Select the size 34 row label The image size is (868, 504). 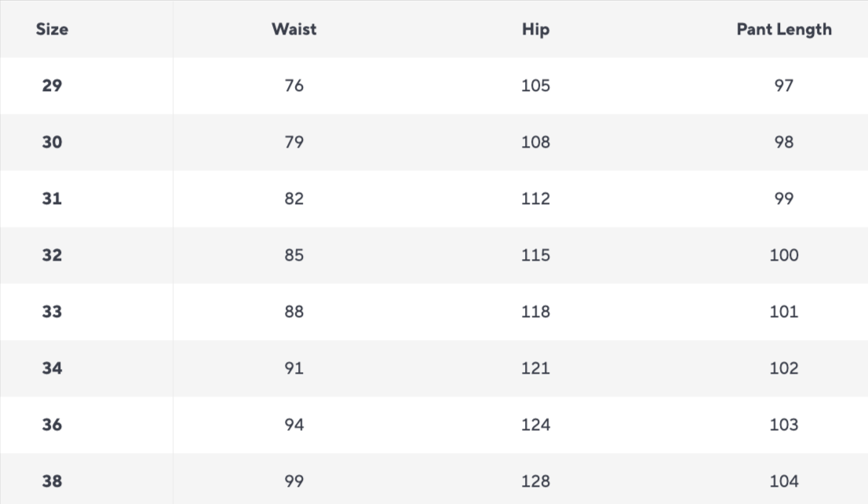[x=52, y=368]
